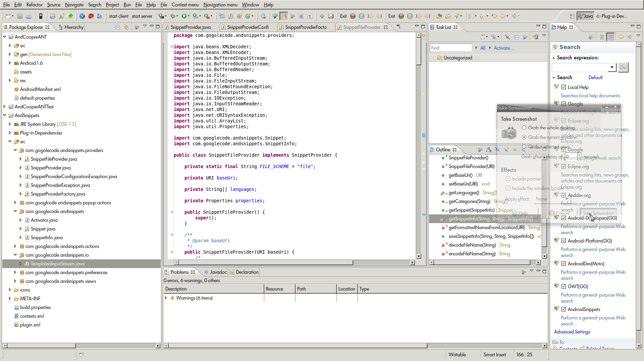Image resolution: width=644 pixels, height=361 pixels.
Task: Uncheck the Anddev.org search engine checkbox
Action: (564, 195)
